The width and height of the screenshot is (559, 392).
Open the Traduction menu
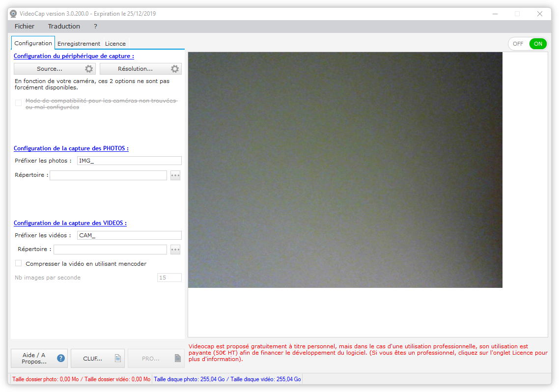(x=64, y=27)
